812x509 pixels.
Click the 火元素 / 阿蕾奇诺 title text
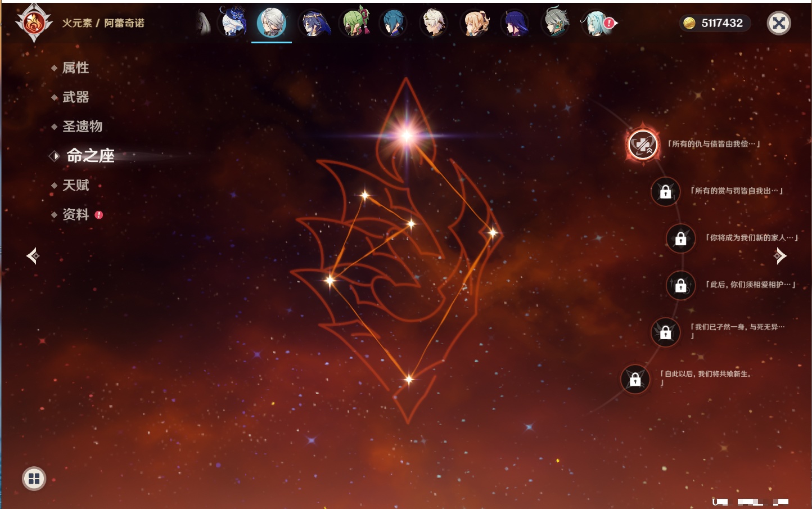103,23
